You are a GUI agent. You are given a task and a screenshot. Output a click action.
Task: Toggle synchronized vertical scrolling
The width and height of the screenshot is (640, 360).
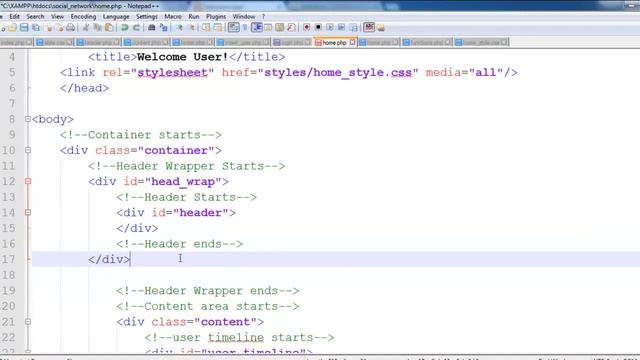pos(206,27)
